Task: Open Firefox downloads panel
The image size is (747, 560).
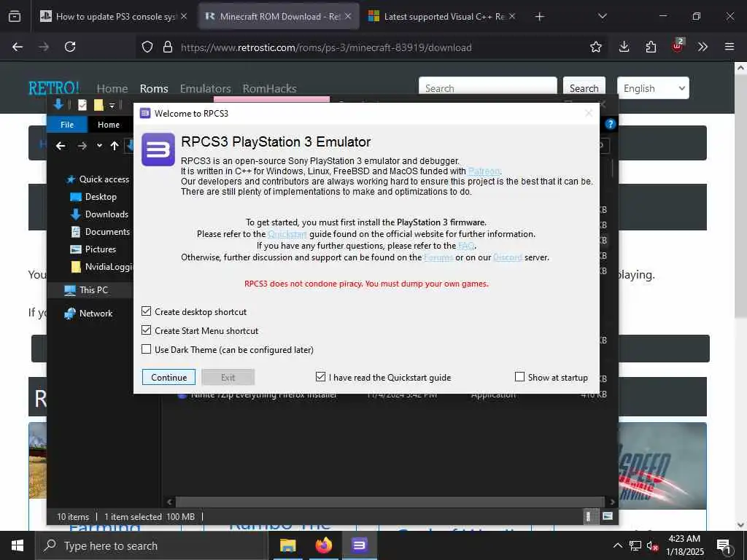Action: (624, 47)
